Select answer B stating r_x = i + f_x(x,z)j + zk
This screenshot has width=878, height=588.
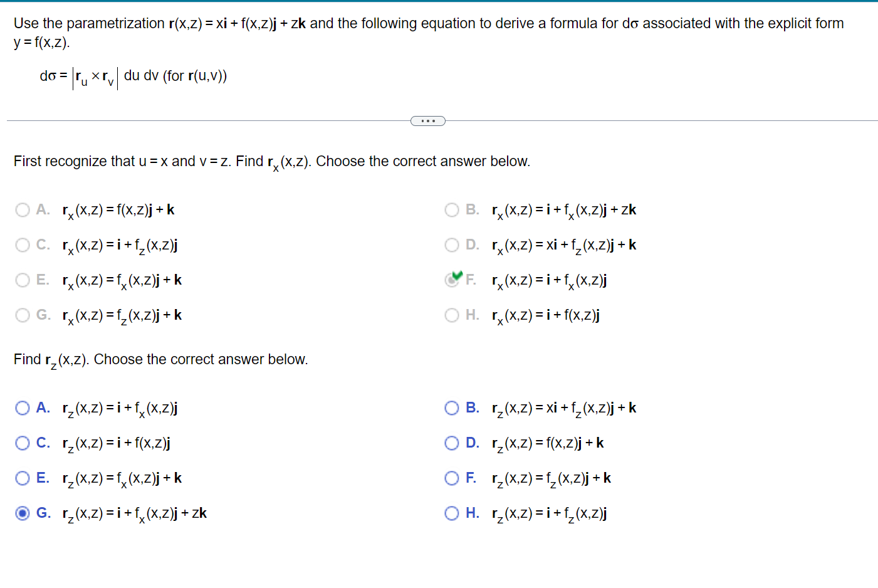452,209
